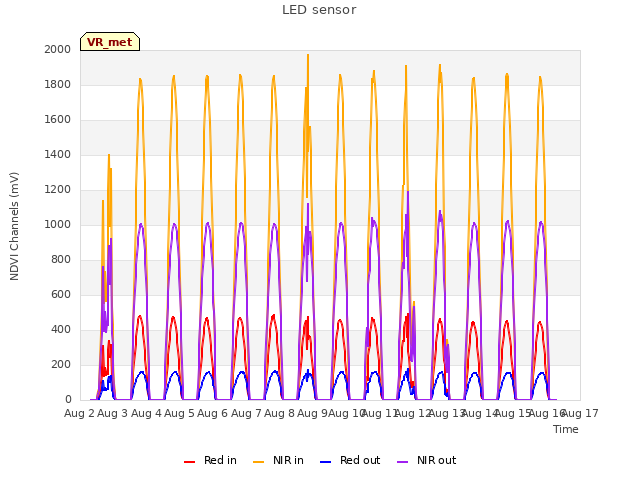Click the NDVI Channels (mV) axis label

[x=14, y=226]
